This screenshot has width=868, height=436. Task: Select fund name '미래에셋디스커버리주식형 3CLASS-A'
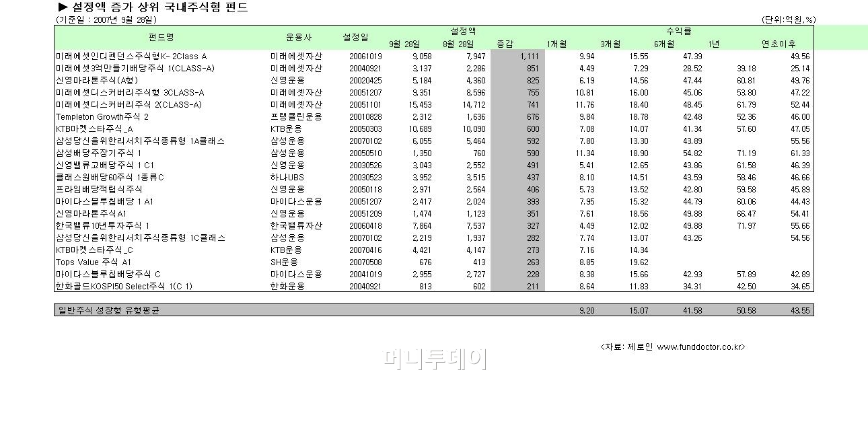coord(130,93)
